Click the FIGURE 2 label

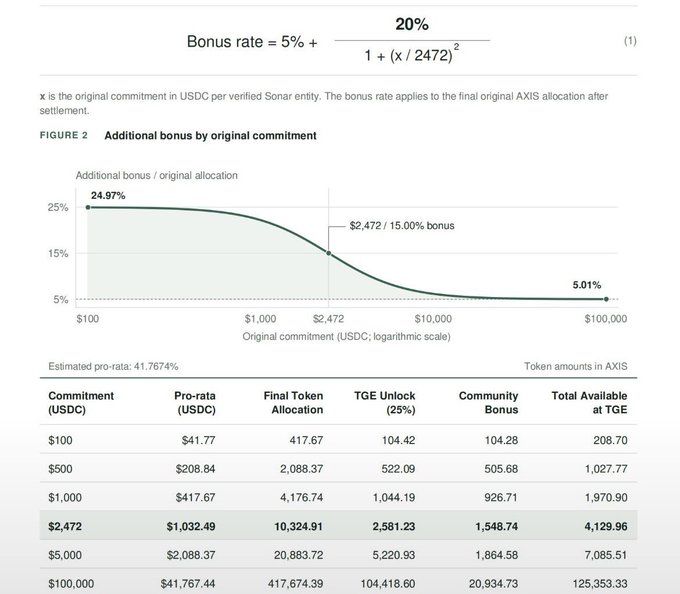pyautogui.click(x=64, y=135)
